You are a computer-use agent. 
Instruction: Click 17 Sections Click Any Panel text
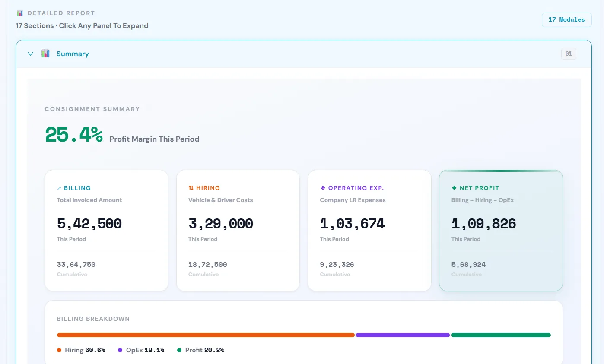click(x=82, y=26)
